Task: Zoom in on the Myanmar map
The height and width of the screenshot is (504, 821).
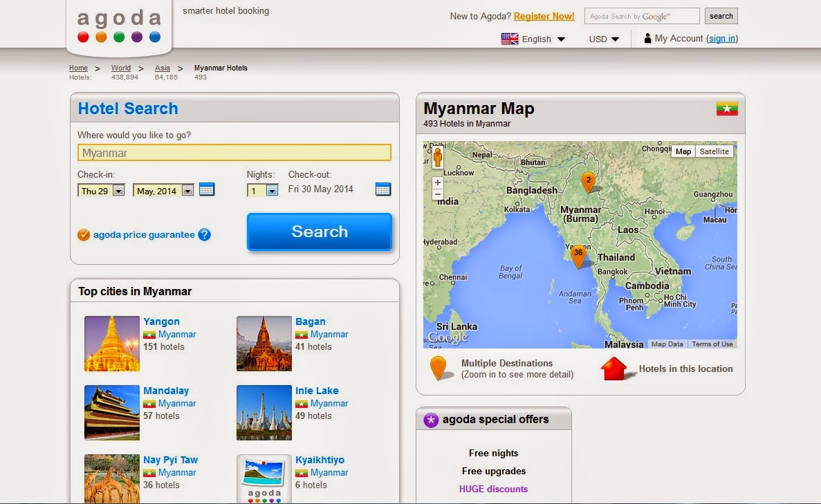Action: pos(438,183)
